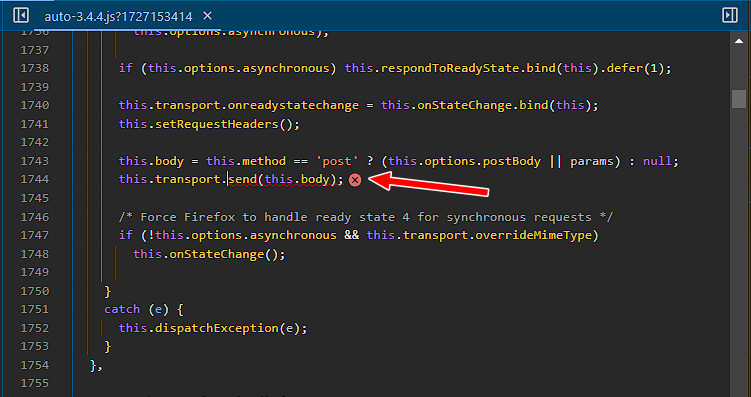
Task: Click the catch keyword on line 1751
Action: 122,309
